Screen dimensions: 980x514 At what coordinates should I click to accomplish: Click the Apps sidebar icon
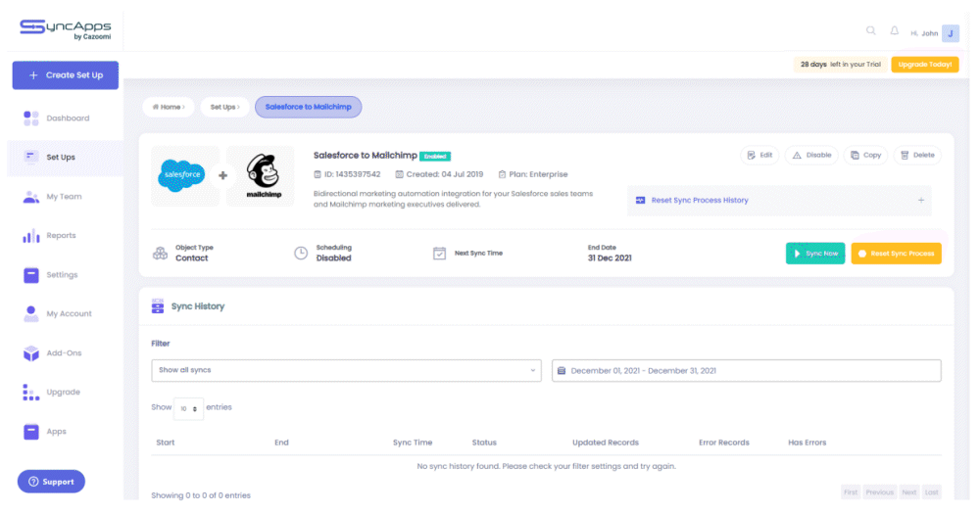[30, 432]
